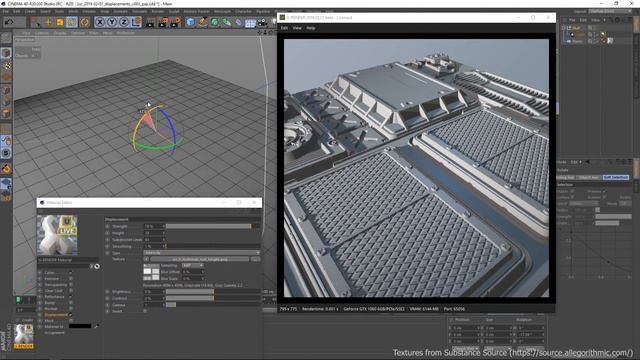Select the Scale tool in the toolbar
Viewport: 640px width, 360px height.
[x=60, y=22]
